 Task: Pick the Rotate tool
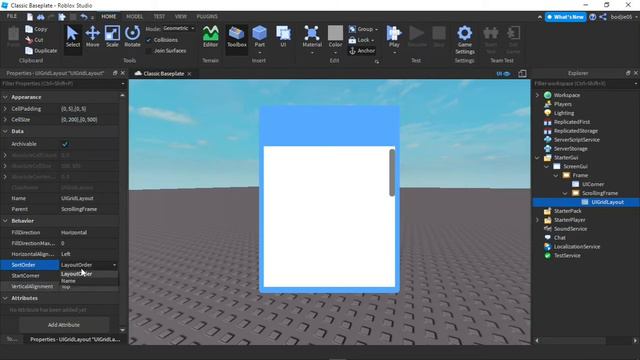click(132, 37)
